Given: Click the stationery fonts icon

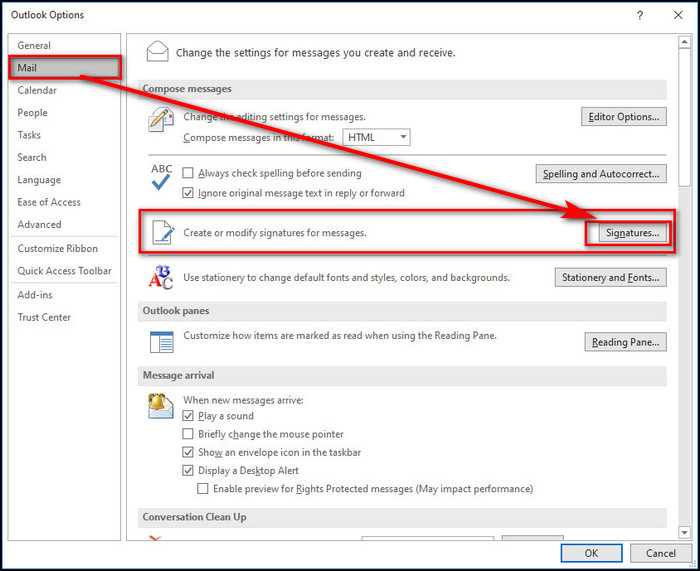Looking at the screenshot, I should click(x=160, y=277).
